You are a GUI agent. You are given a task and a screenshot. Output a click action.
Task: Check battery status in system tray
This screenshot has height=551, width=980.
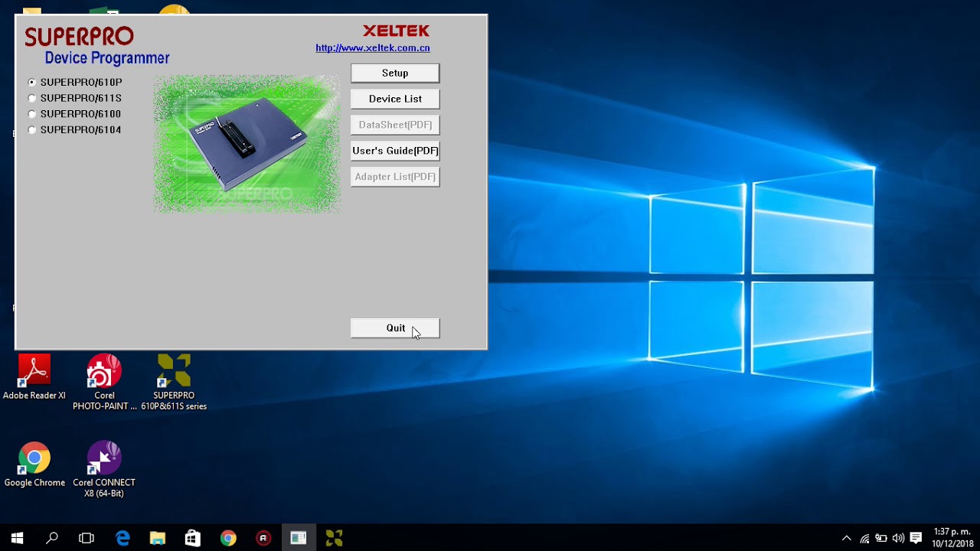click(881, 538)
